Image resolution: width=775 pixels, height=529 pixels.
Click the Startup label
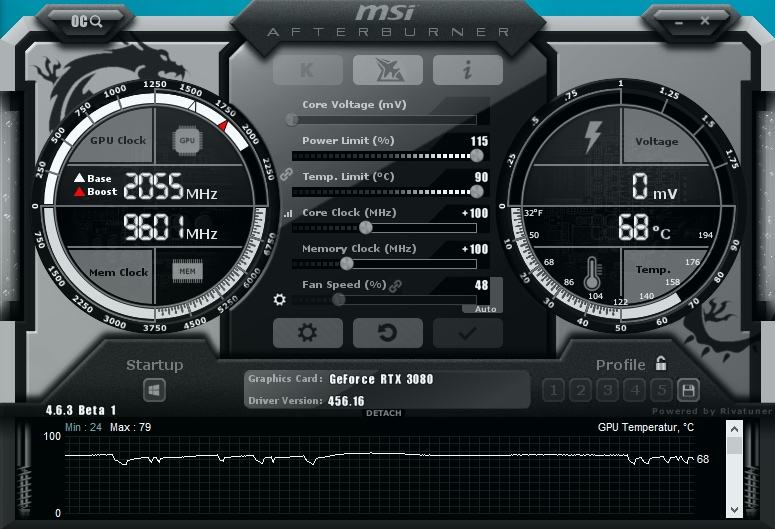154,365
